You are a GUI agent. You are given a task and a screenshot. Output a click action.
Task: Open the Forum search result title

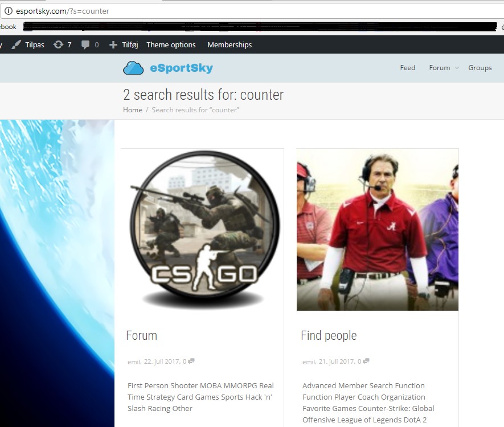141,335
